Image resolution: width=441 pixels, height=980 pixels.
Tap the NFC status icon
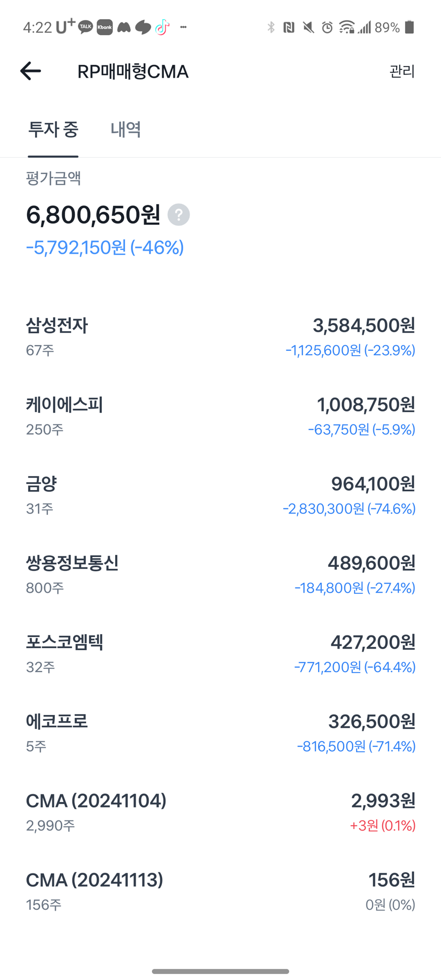[289, 27]
